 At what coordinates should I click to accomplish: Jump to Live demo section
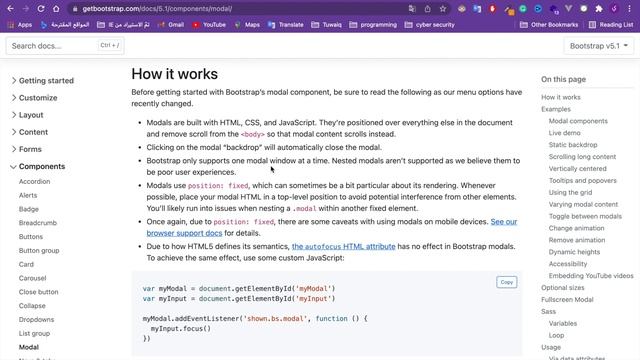pyautogui.click(x=564, y=133)
